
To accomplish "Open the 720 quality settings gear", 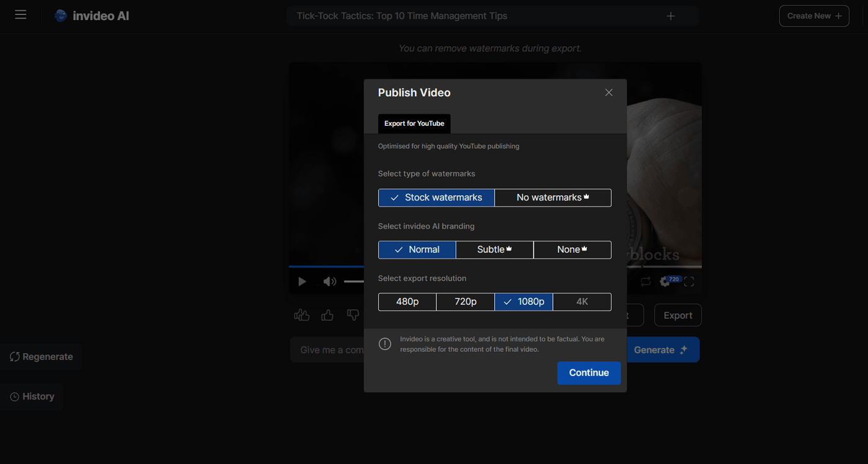I will pos(665,281).
